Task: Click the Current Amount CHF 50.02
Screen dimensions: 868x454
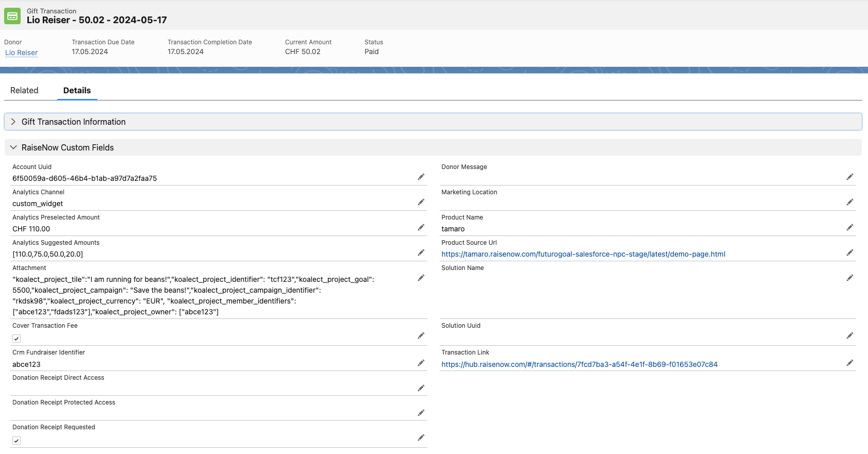Action: (303, 52)
